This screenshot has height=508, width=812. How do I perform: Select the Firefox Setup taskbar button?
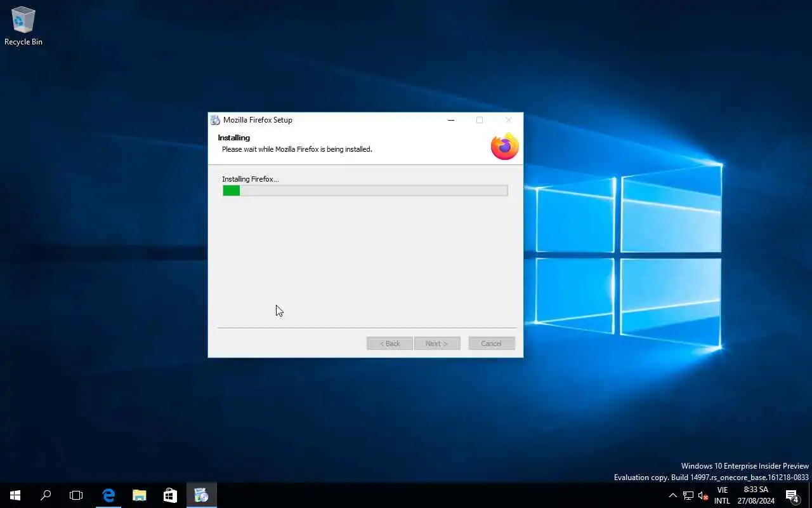point(201,495)
